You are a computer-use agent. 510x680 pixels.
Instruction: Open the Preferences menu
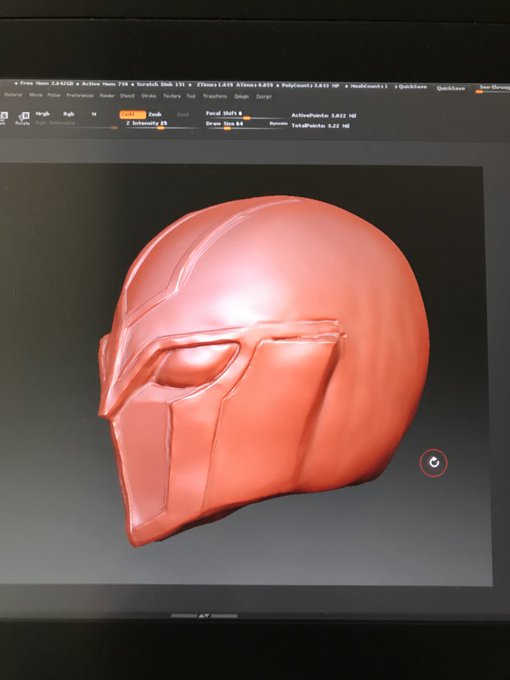click(x=80, y=95)
